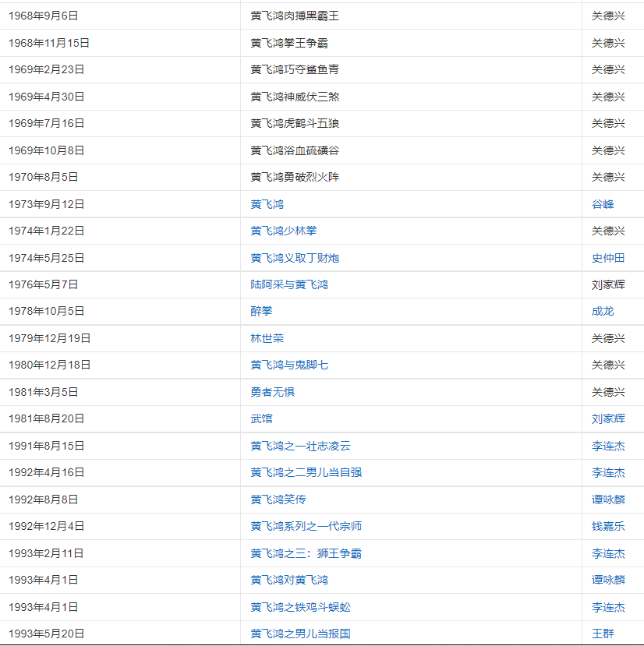Image resolution: width=644 pixels, height=646 pixels.
Task: Click 刘家辉 link in the 武馆 row
Action: (x=608, y=419)
